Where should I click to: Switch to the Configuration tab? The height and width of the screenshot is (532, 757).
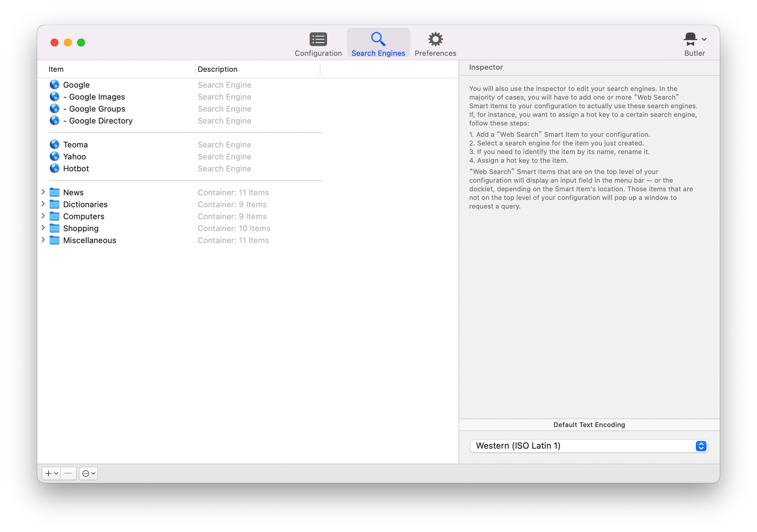pyautogui.click(x=318, y=43)
